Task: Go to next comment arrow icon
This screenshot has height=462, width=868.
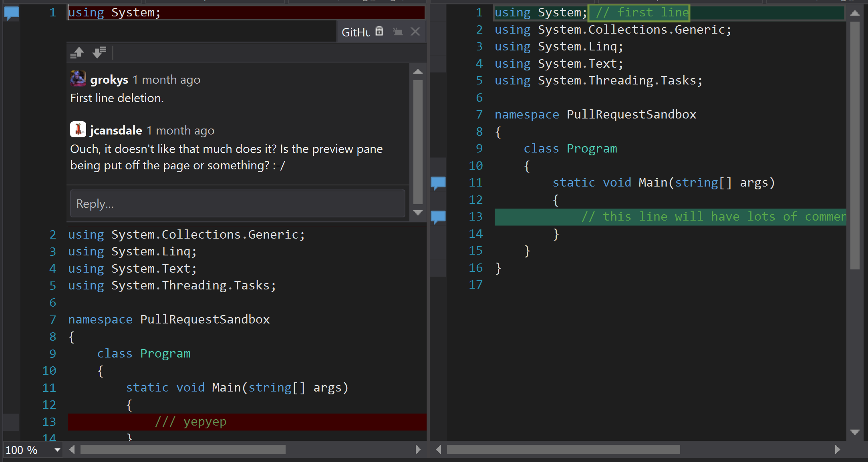Action: click(x=99, y=52)
